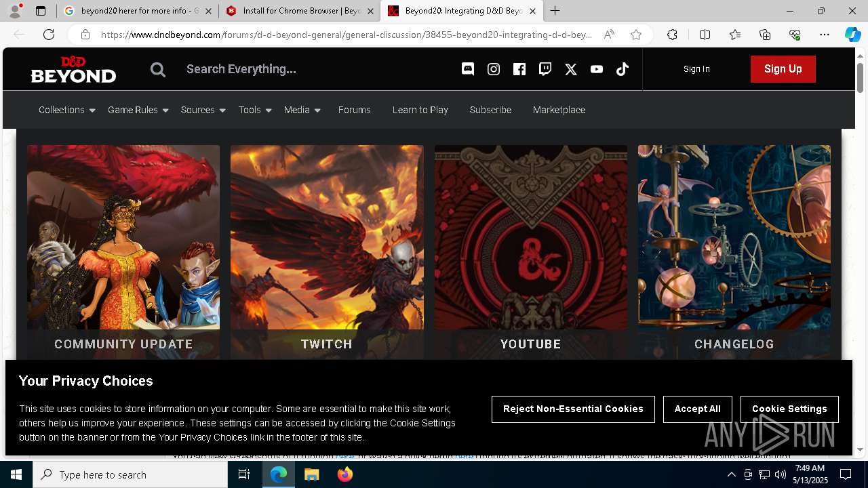Refresh the page in the browser
Image resolution: width=868 pixels, height=488 pixels.
click(x=49, y=35)
